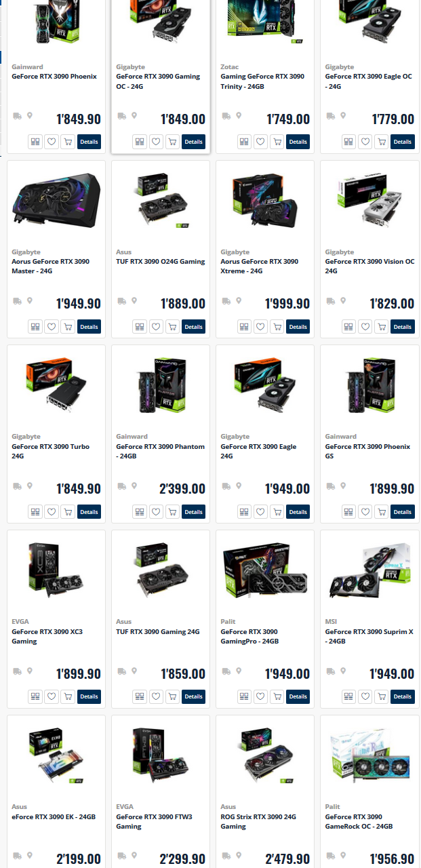Screen dimensions: 421x868
Task: Favorite the Aorus RTX 3090 Xtreme card
Action: (x=260, y=327)
